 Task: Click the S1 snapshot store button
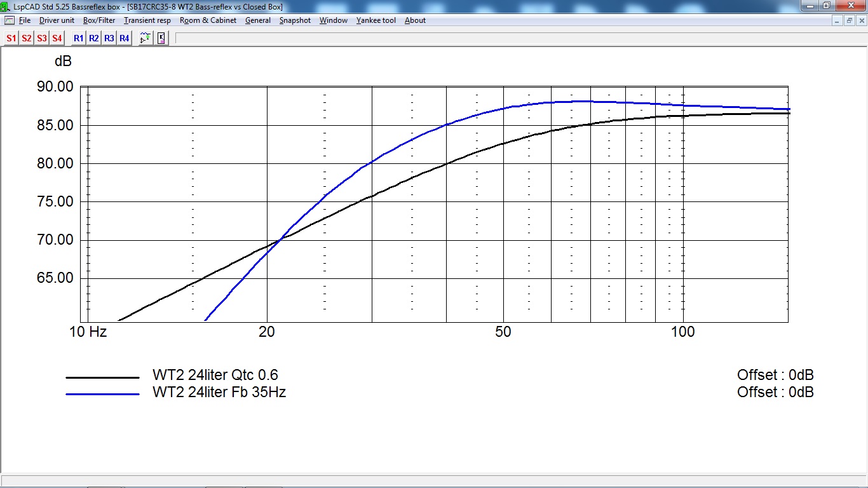pos(11,38)
